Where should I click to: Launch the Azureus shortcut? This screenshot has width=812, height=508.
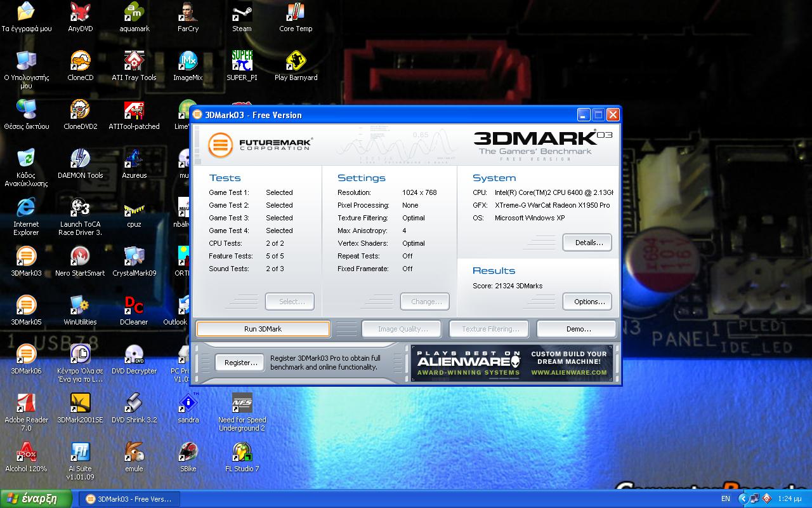134,164
